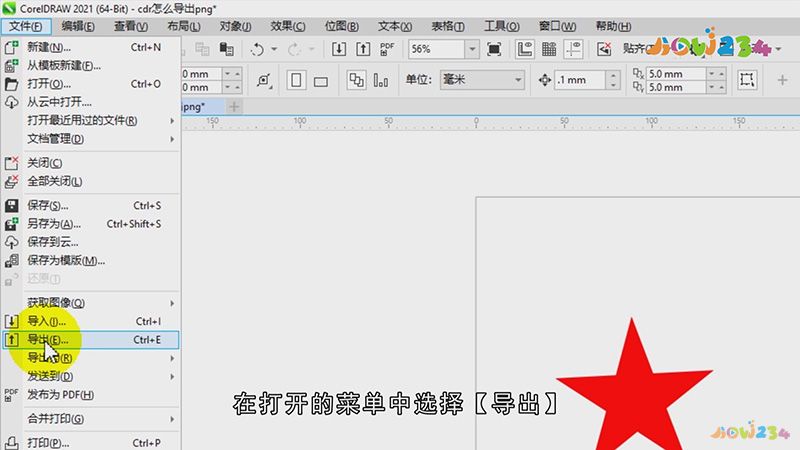Toggle the show rulers icon
Screen dimensions: 800x450
point(524,49)
